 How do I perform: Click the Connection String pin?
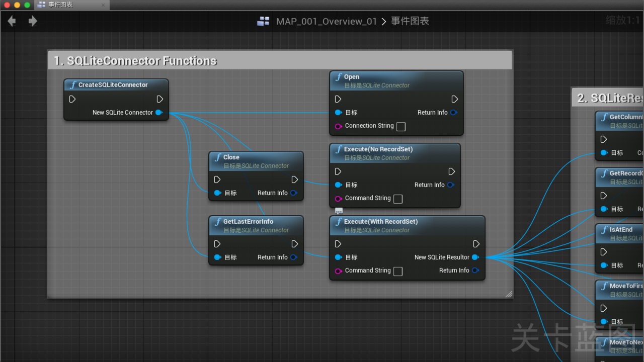point(338,126)
